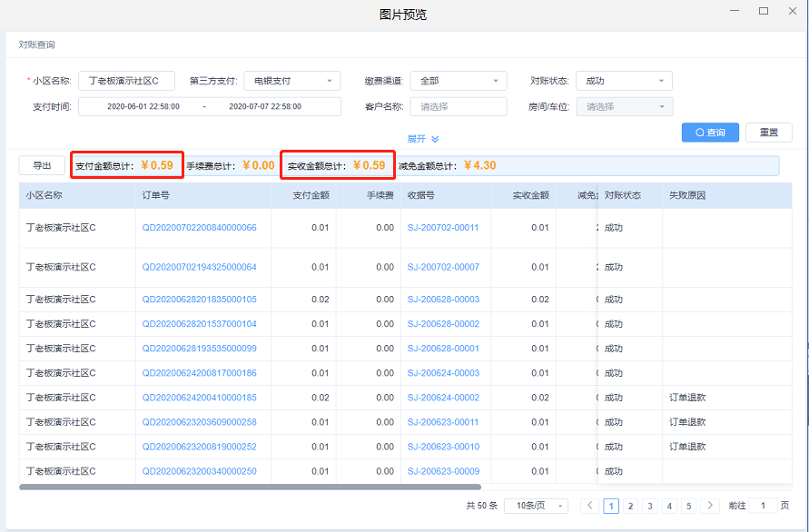
Task: Open receipt SJ-200623-00011
Action: [443, 422]
